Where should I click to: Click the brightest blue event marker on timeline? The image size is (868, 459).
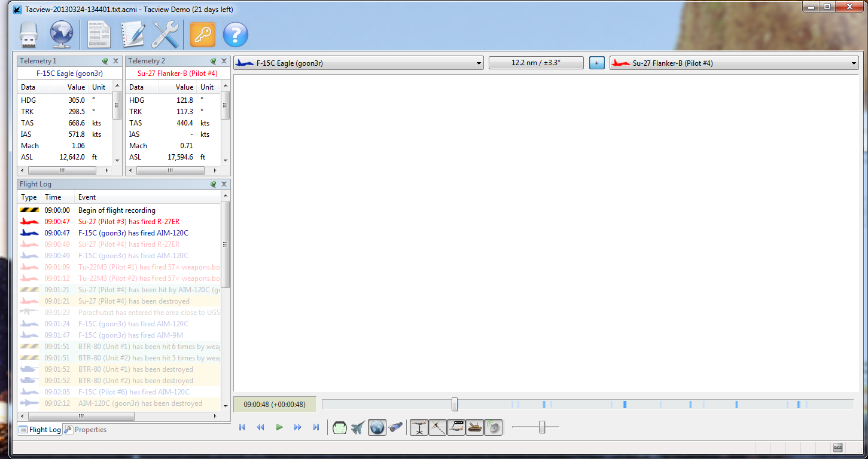tap(625, 405)
